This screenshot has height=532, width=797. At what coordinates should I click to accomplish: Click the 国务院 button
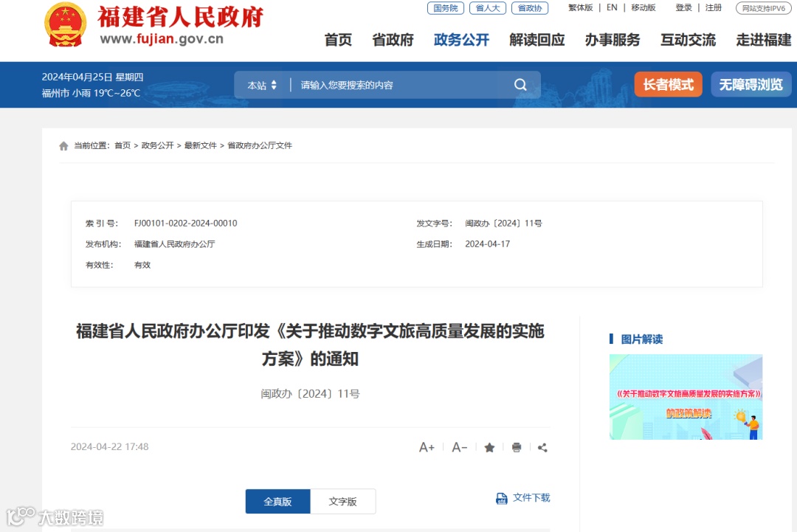tap(446, 8)
